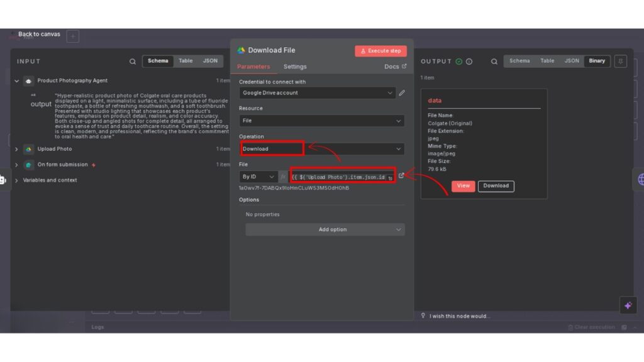
Task: Click the search icon in the OUTPUT panel
Action: point(494,62)
